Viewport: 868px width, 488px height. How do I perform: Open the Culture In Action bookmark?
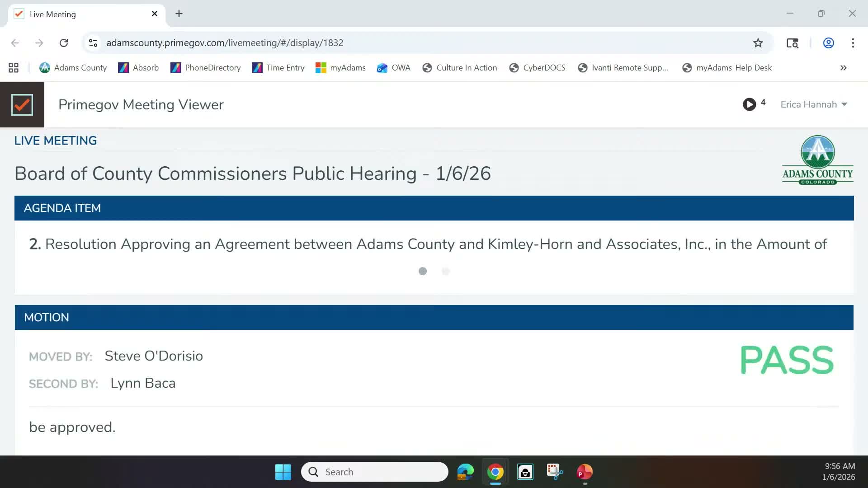(x=459, y=67)
